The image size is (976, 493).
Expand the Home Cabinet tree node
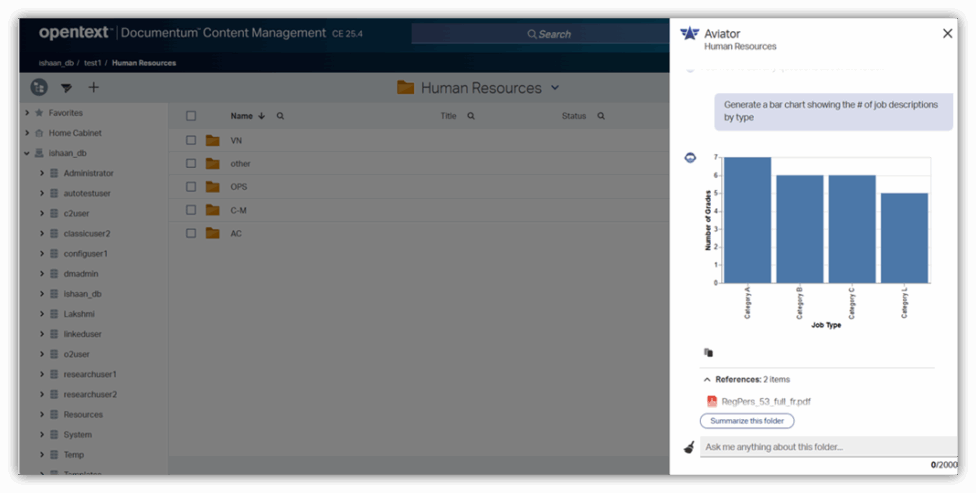click(27, 133)
